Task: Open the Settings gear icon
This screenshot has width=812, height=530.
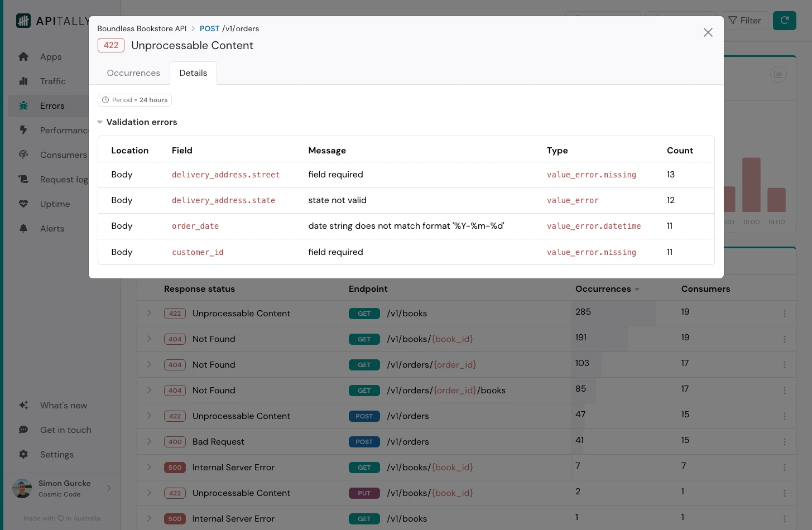Action: pyautogui.click(x=23, y=454)
